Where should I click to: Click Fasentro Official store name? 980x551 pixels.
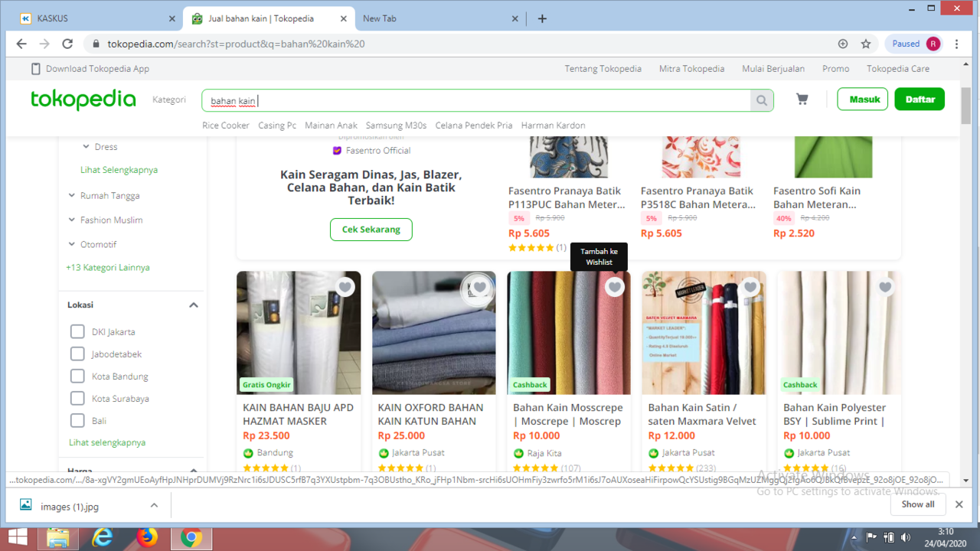click(x=378, y=150)
